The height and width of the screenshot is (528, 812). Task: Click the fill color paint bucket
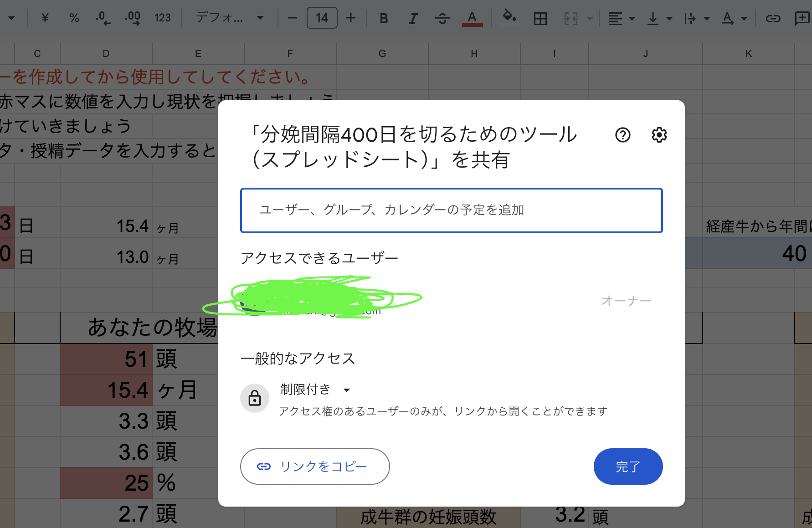pyautogui.click(x=509, y=17)
